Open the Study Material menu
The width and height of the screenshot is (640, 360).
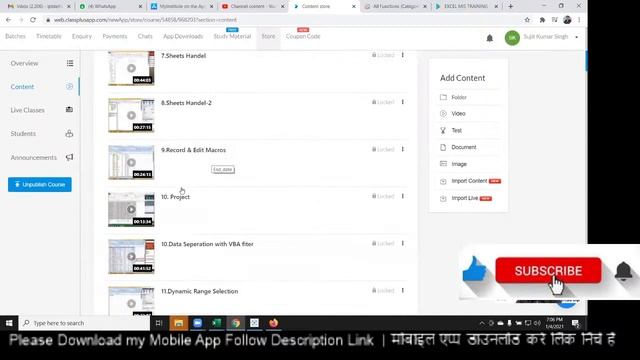point(232,36)
